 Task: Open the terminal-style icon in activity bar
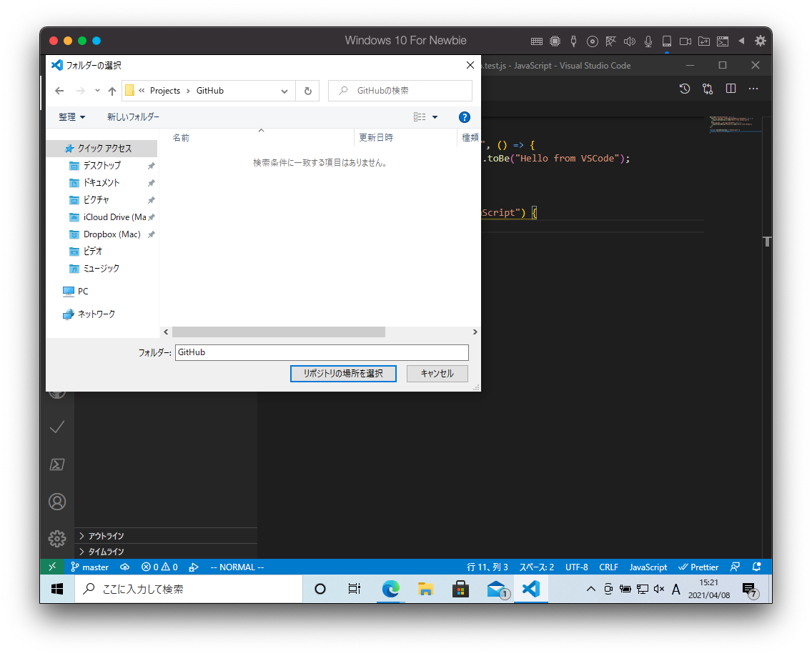coord(57,464)
